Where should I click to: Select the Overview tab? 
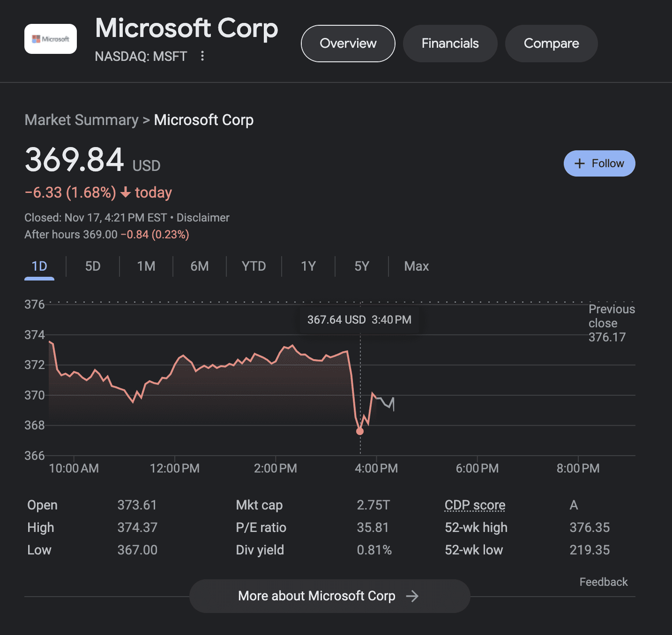348,43
